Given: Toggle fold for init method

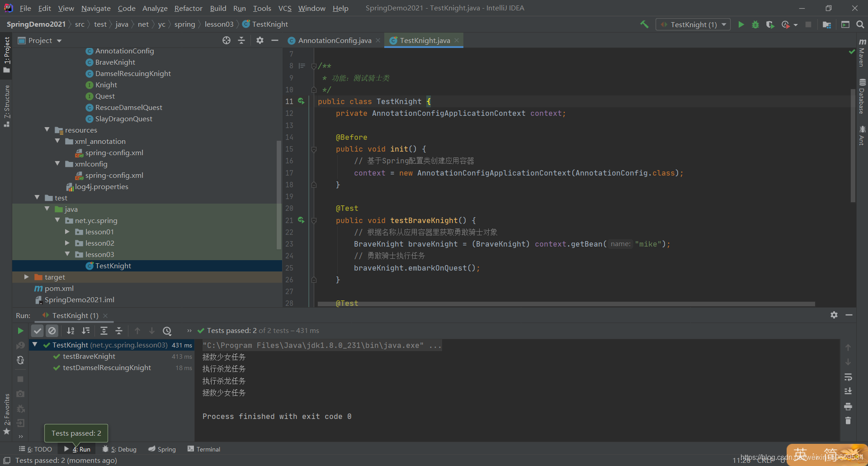Looking at the screenshot, I should 314,149.
